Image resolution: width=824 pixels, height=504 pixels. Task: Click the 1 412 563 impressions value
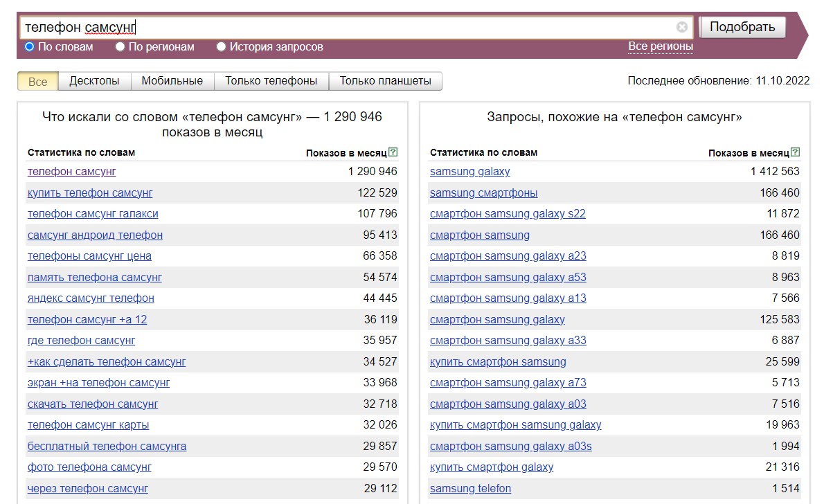775,171
